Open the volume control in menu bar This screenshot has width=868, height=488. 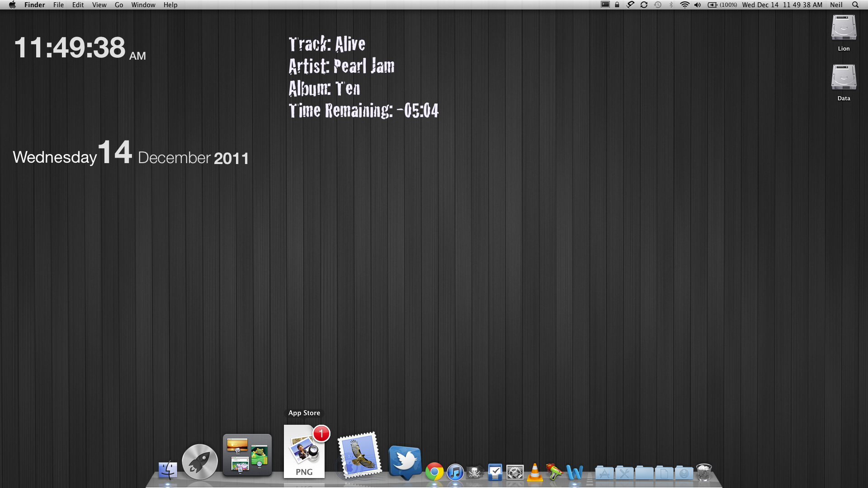698,5
